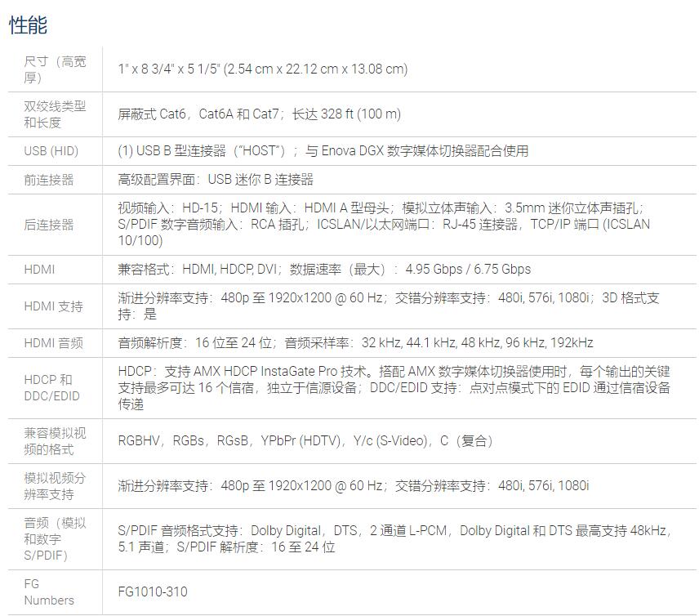Select the 前连接器 row label
Screen dimensions: 699x616
[x=49, y=180]
